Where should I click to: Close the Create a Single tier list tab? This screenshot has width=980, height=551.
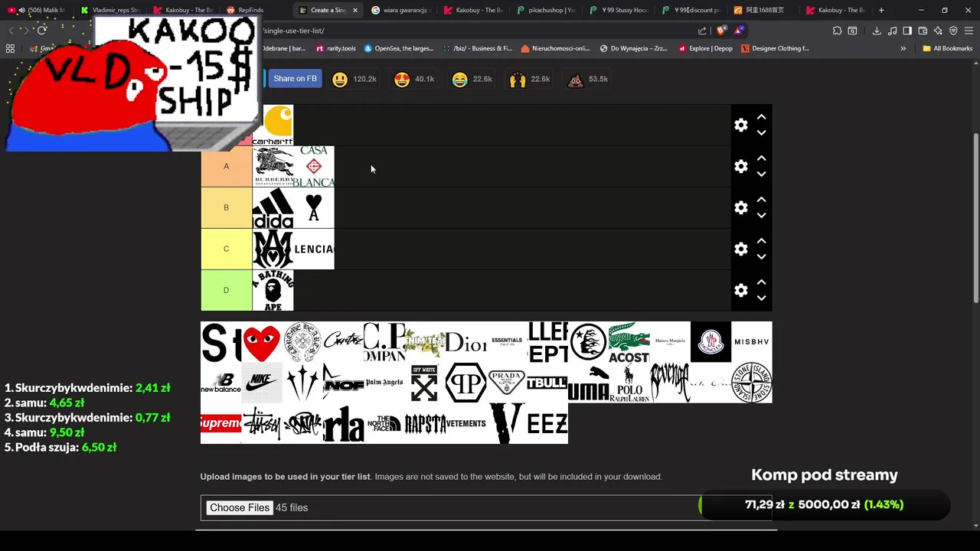point(355,10)
